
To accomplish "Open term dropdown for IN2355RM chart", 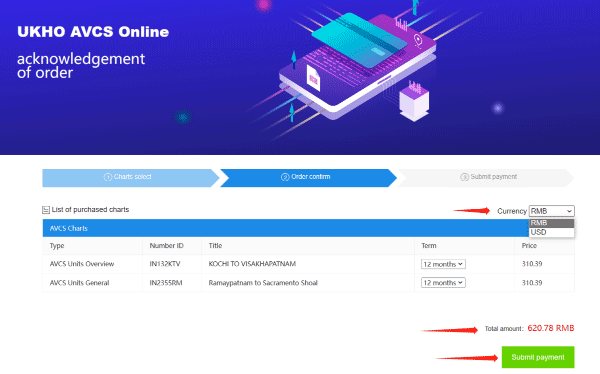I will 443,283.
